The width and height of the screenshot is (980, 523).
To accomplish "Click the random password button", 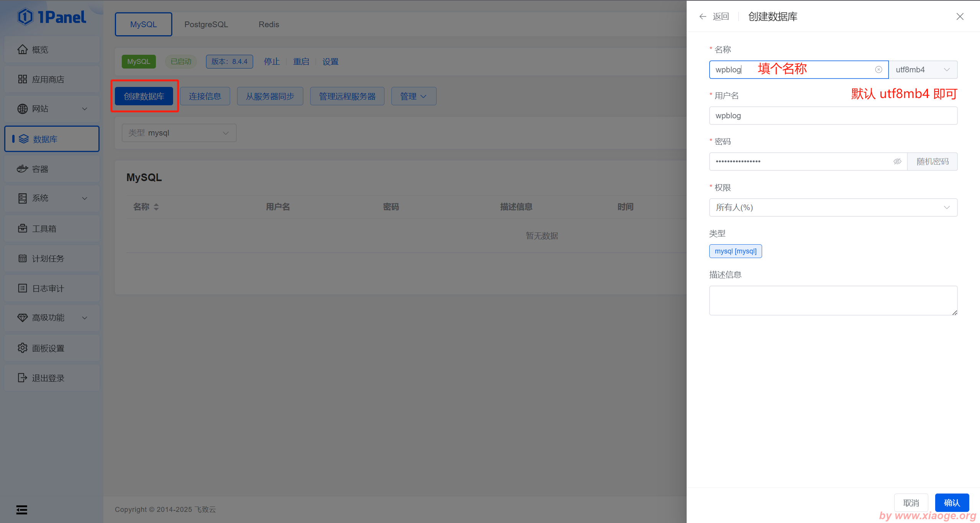I will pos(932,162).
